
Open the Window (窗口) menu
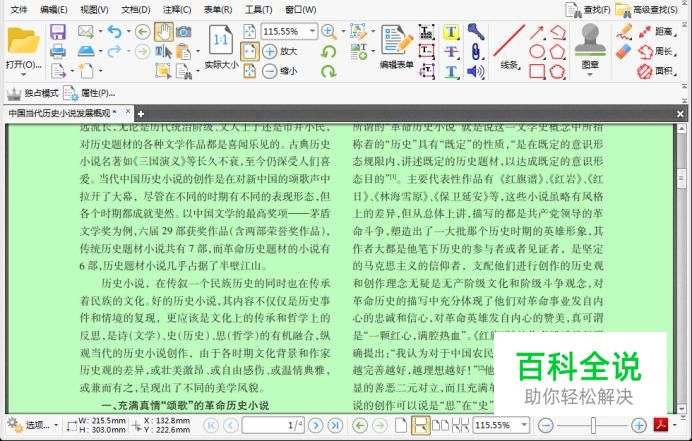pyautogui.click(x=301, y=9)
